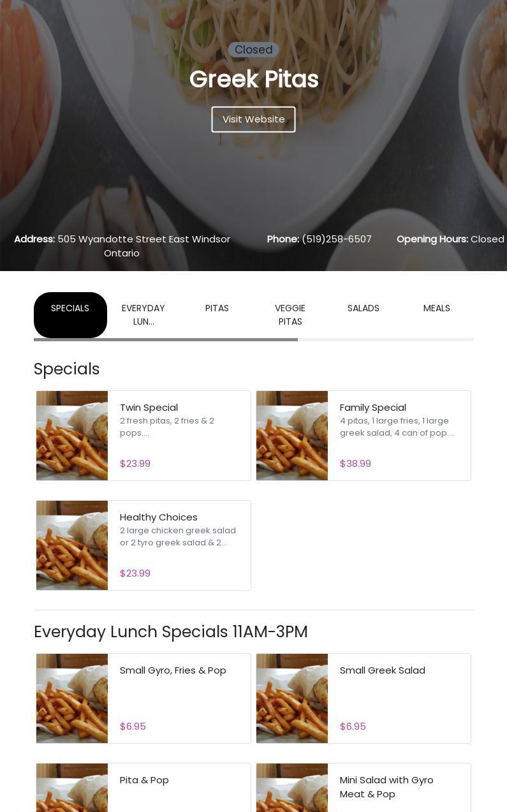This screenshot has width=507, height=812.
Task: Open the Family Special item title
Action: pyautogui.click(x=373, y=408)
